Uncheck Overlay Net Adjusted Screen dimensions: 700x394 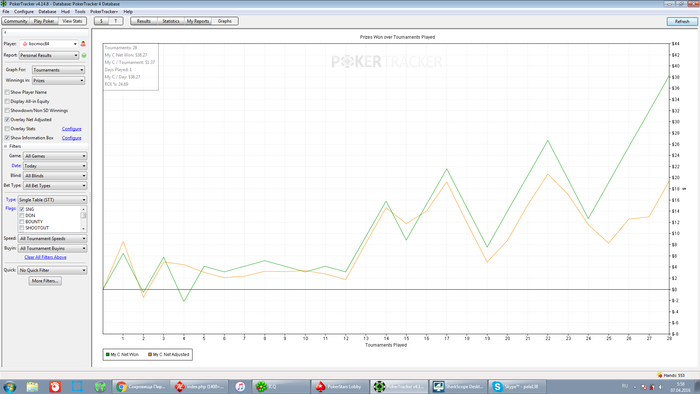point(7,120)
